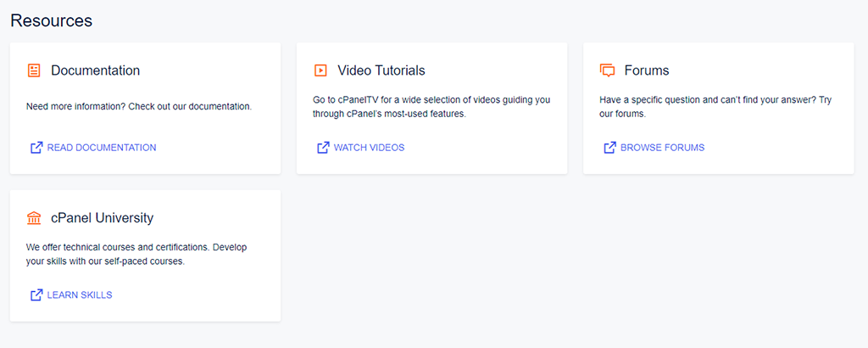The width and height of the screenshot is (868, 348).
Task: Click the Video Tutorials card title
Action: click(381, 70)
